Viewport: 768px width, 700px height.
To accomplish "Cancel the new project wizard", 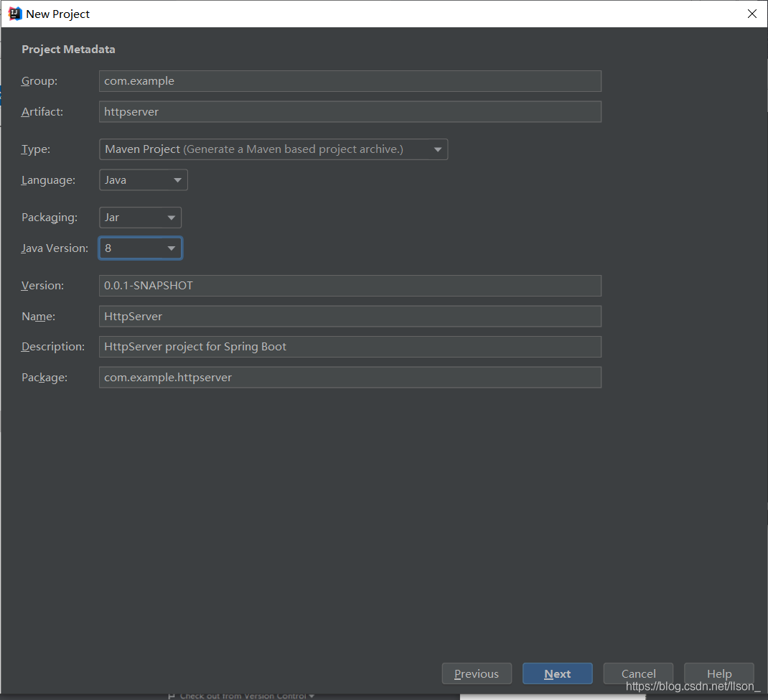I will [x=638, y=673].
